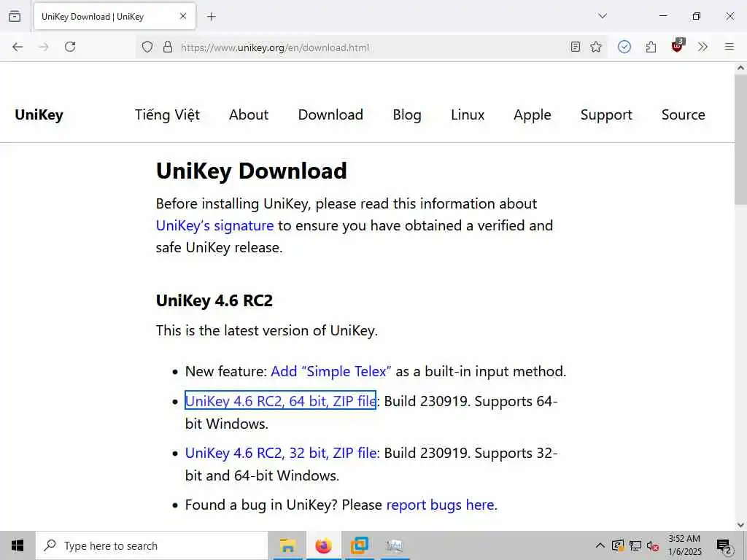Open the fourth taskbar app with monitor icon
747x560 pixels.
coord(395,545)
